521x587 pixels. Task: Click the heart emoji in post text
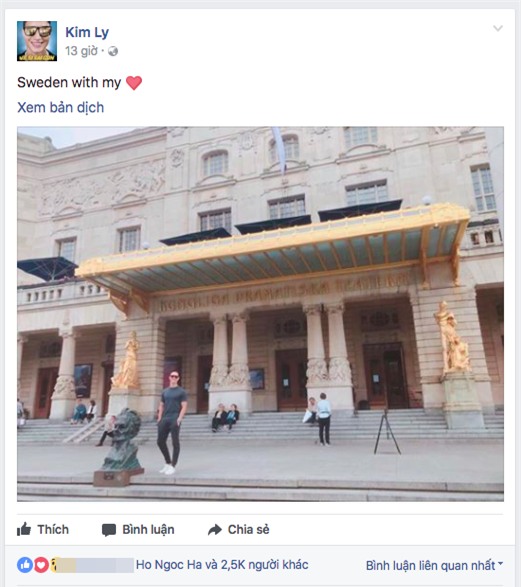134,83
